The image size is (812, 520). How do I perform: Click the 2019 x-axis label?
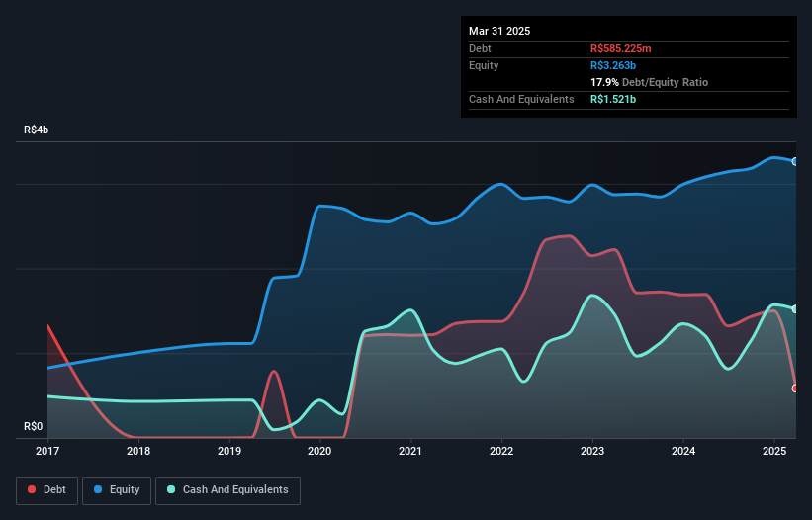pyautogui.click(x=228, y=451)
